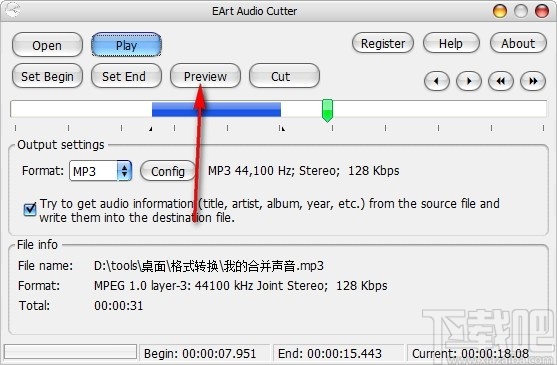Fast forward with the double right arrow
This screenshot has width=557, height=365.
[x=532, y=81]
